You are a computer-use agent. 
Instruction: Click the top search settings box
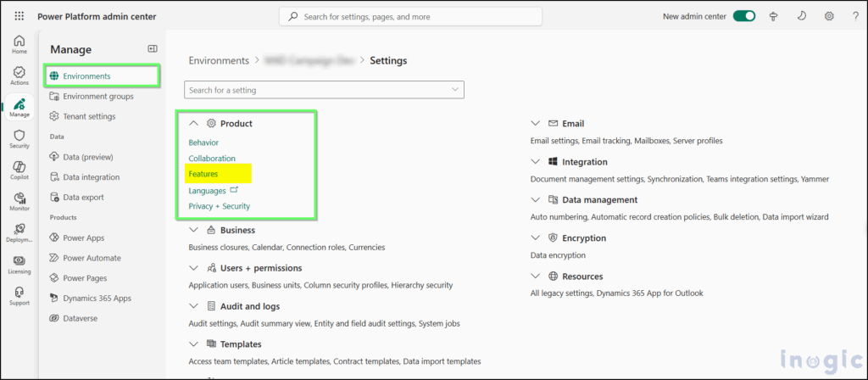[x=410, y=17]
